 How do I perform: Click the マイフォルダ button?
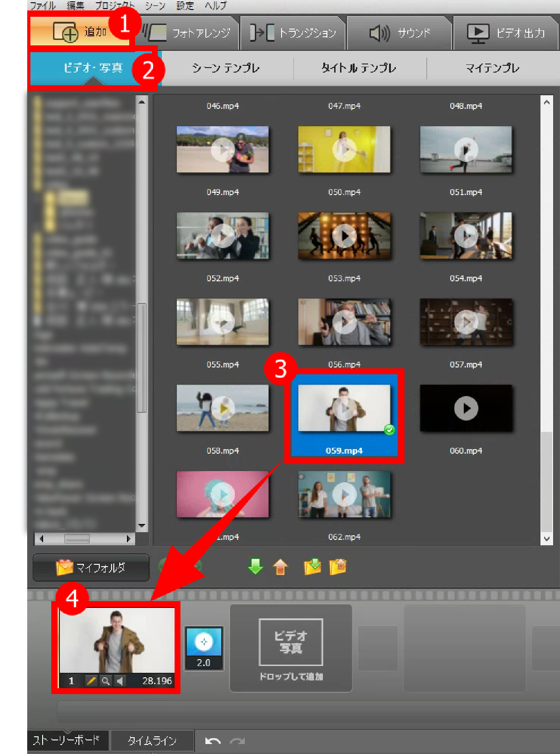pyautogui.click(x=91, y=567)
